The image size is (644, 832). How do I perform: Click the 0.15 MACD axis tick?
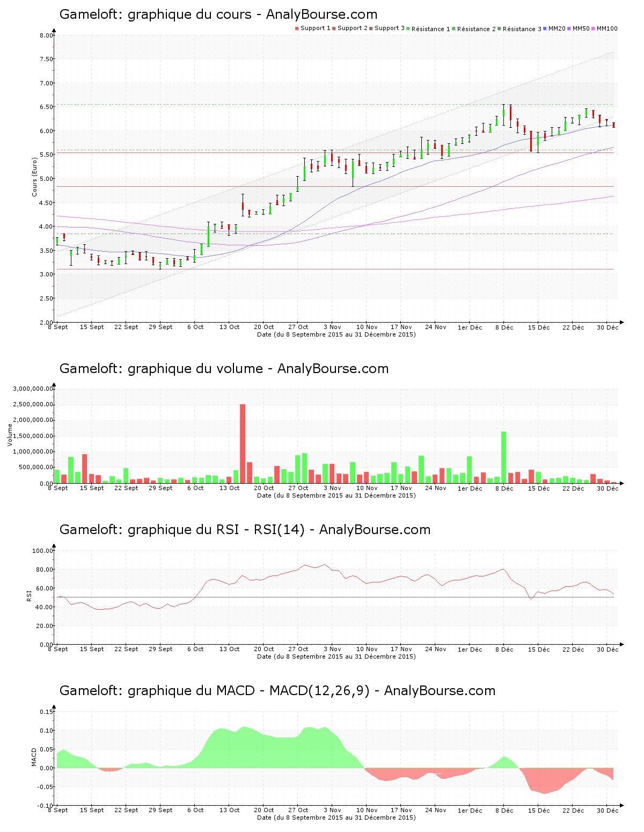point(46,712)
